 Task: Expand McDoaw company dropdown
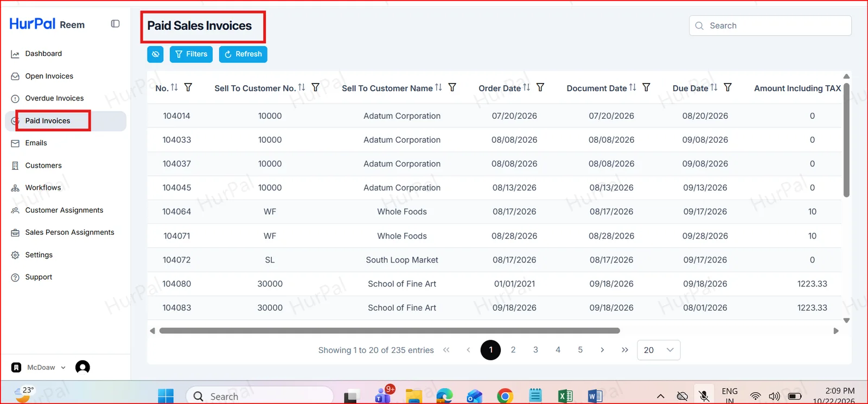[39, 367]
